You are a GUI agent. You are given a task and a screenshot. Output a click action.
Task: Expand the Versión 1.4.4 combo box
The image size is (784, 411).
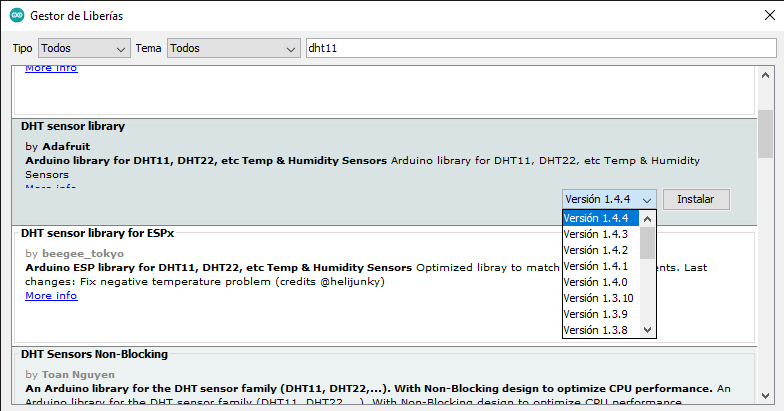(609, 199)
